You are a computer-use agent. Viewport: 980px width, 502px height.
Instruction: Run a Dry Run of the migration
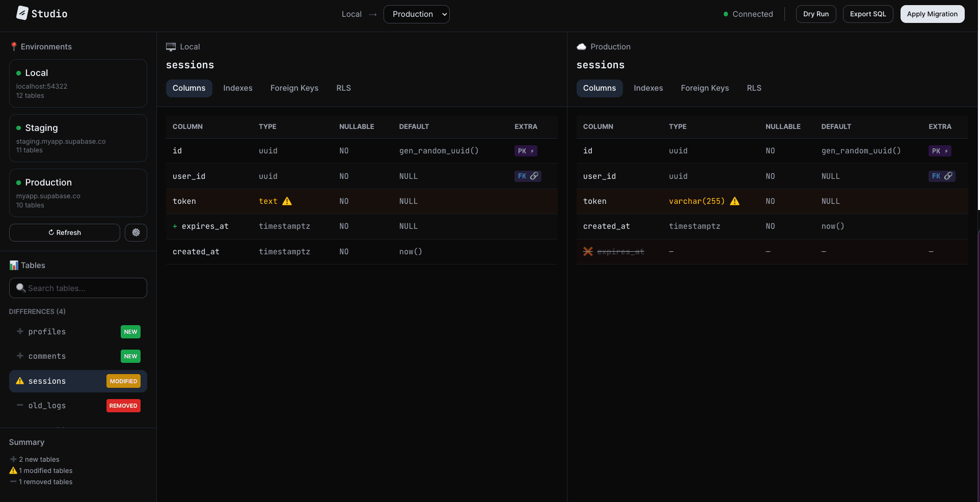(x=815, y=14)
